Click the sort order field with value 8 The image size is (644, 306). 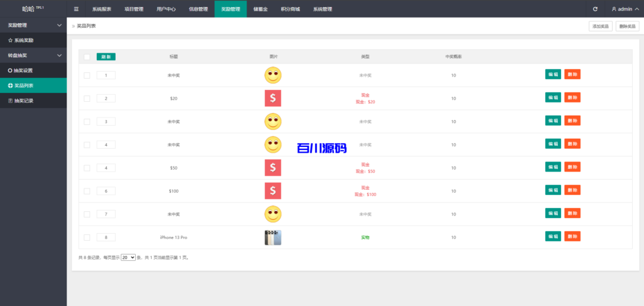point(106,237)
